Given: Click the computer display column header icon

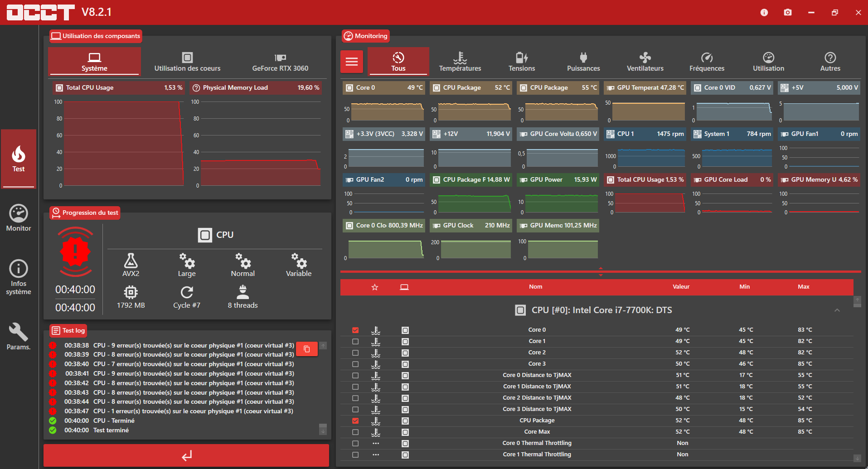Looking at the screenshot, I should pyautogui.click(x=404, y=287).
